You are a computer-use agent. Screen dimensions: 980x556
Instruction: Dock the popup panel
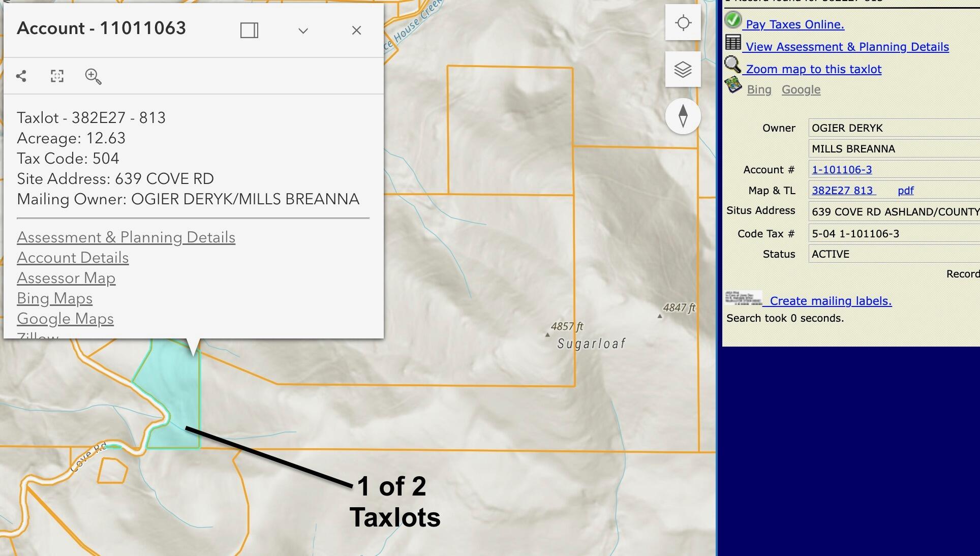click(x=249, y=30)
